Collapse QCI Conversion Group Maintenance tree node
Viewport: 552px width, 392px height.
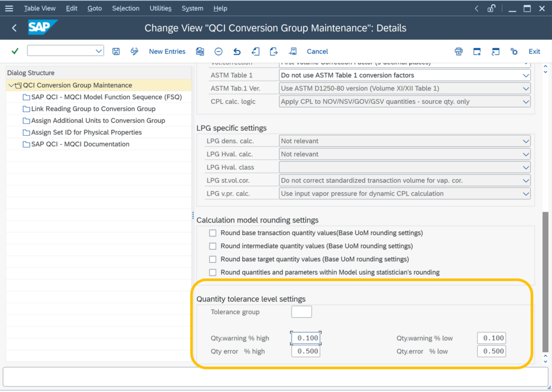coord(11,85)
